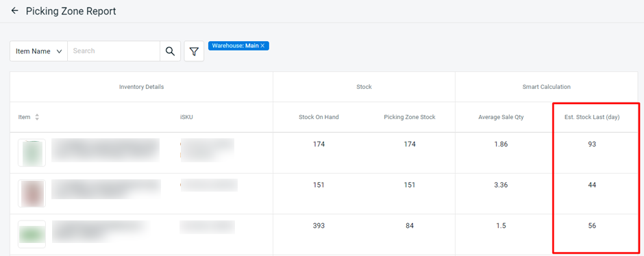Select the Inventory Details group header
The image size is (644, 256).
click(x=141, y=87)
